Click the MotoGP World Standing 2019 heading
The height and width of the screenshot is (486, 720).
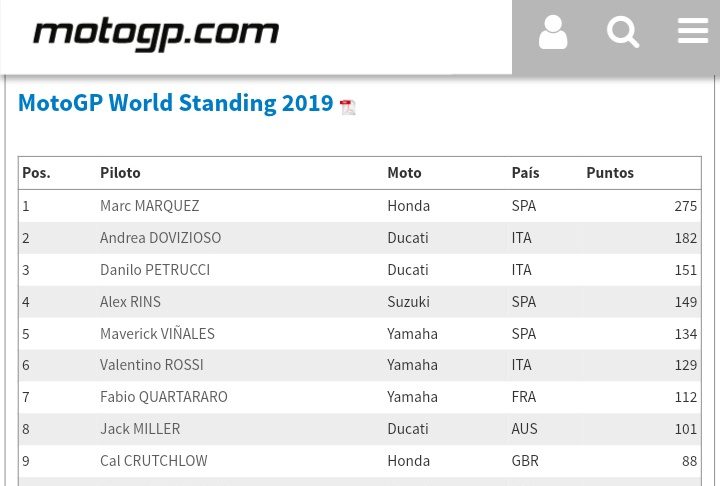[175, 103]
